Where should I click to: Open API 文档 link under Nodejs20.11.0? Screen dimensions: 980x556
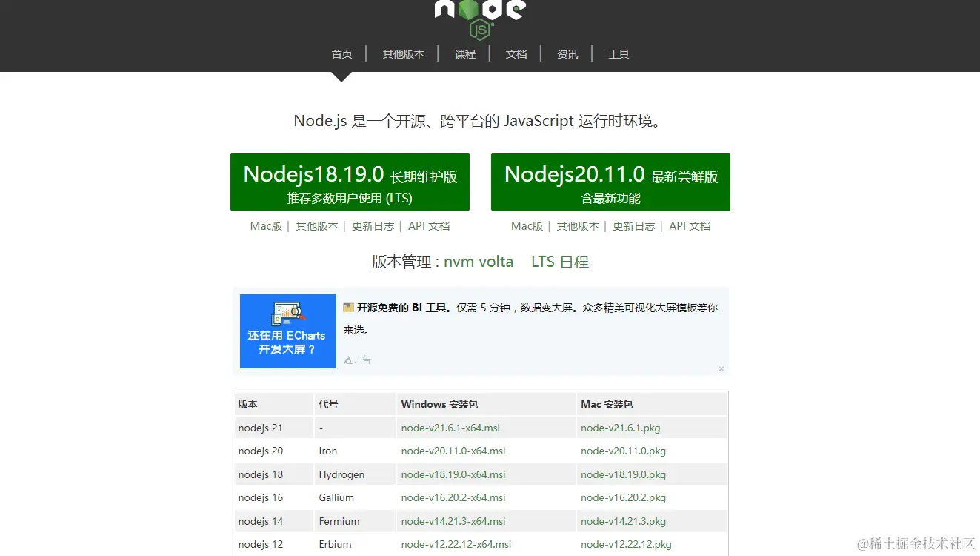tap(690, 226)
